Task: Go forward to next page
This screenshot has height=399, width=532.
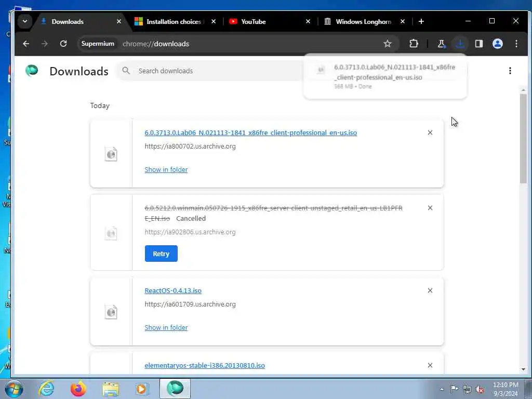Action: click(45, 44)
